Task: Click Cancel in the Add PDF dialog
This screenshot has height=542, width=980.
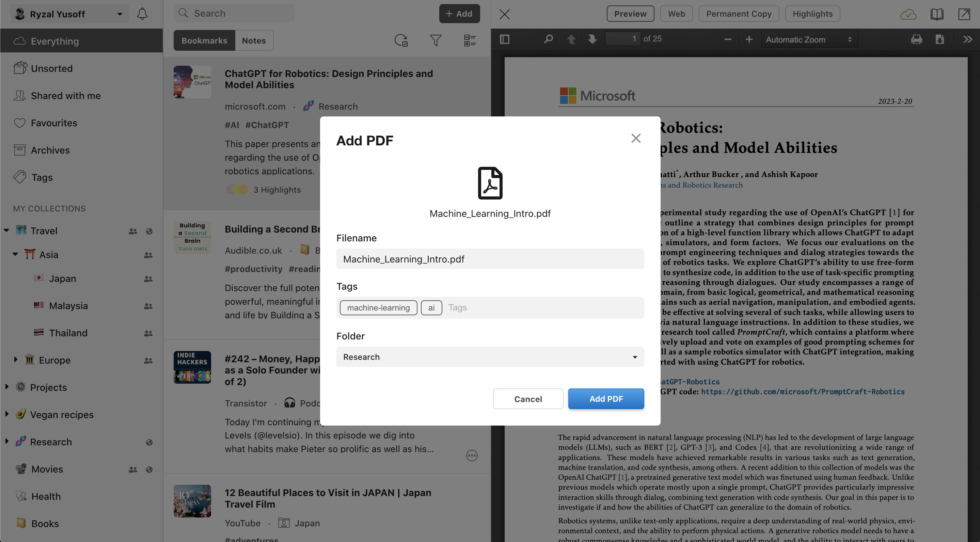Action: pyautogui.click(x=528, y=399)
